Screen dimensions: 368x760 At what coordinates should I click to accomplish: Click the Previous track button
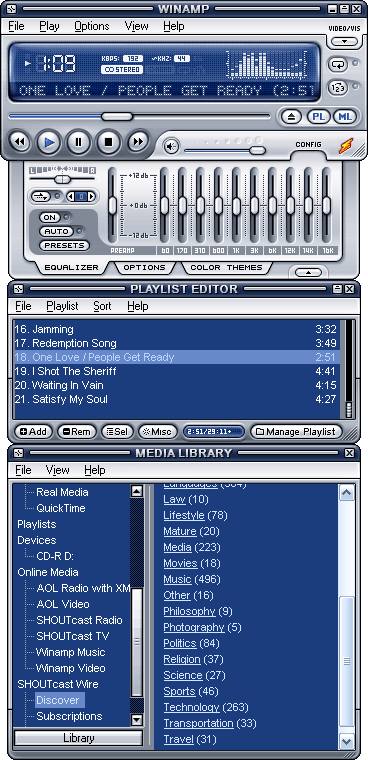point(20,142)
